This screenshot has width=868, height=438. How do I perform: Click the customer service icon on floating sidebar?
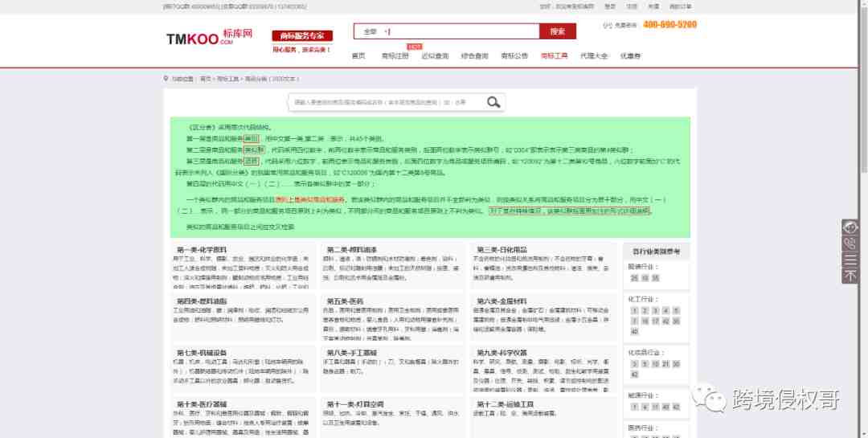[850, 227]
